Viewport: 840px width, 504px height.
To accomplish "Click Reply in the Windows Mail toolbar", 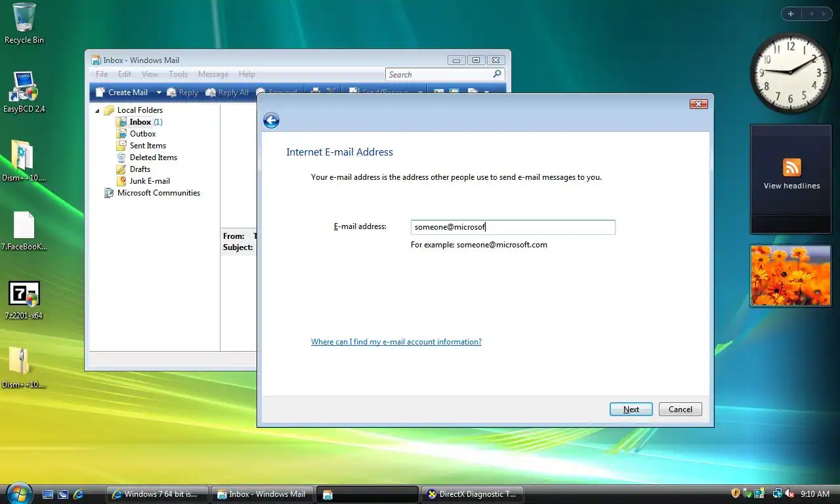I will (182, 93).
